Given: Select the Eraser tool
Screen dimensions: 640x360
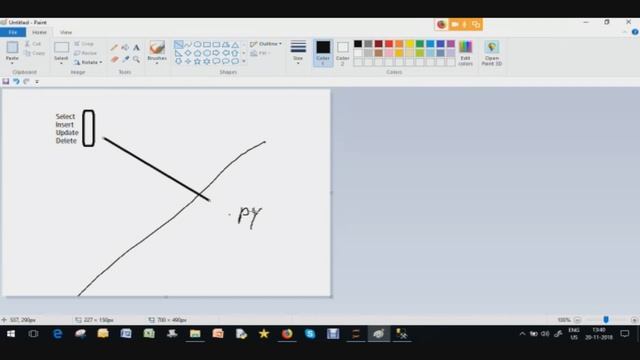Looking at the screenshot, I should tap(114, 60).
